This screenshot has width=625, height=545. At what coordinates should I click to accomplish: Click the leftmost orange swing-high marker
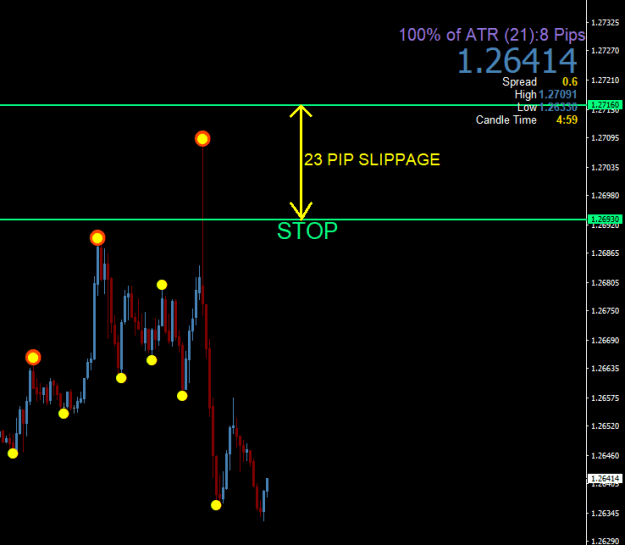click(x=33, y=357)
